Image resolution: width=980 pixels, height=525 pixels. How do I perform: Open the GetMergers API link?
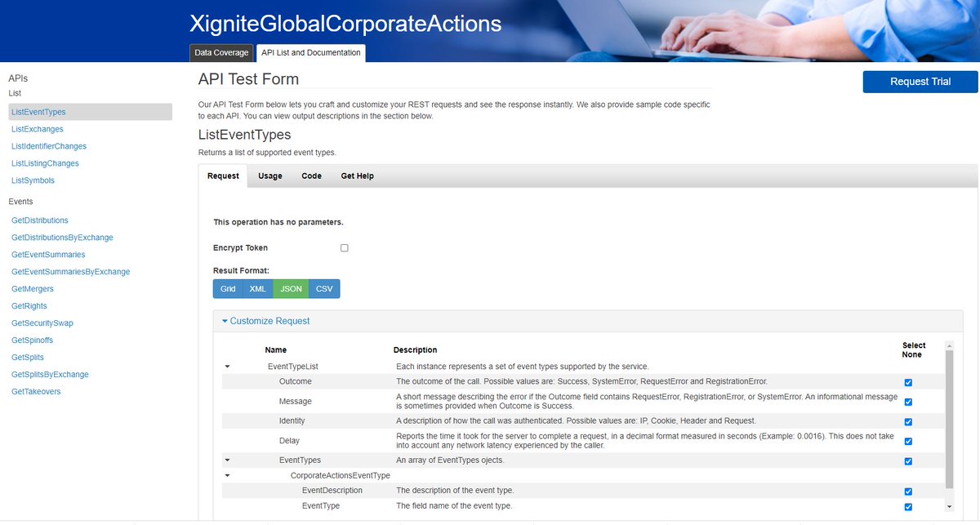33,289
